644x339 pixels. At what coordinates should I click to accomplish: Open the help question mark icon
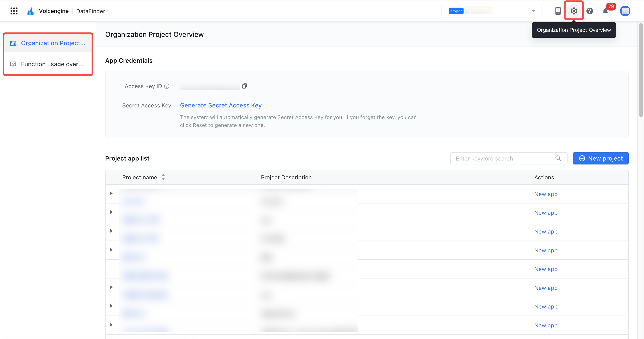[x=589, y=11]
